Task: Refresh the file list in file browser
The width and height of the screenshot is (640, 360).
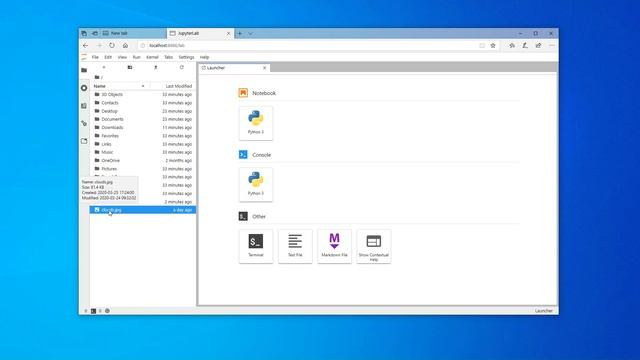Action: [182, 67]
